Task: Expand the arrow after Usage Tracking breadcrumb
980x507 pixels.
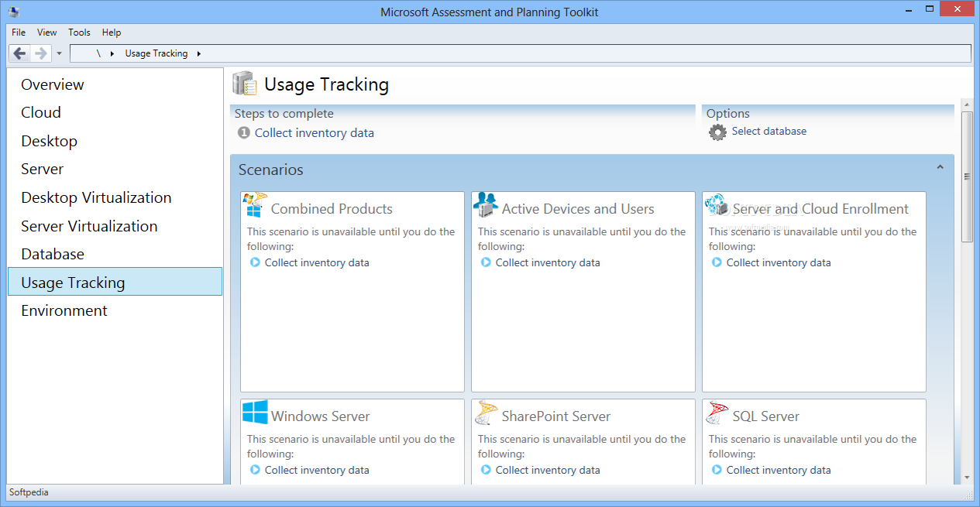Action: click(x=198, y=53)
